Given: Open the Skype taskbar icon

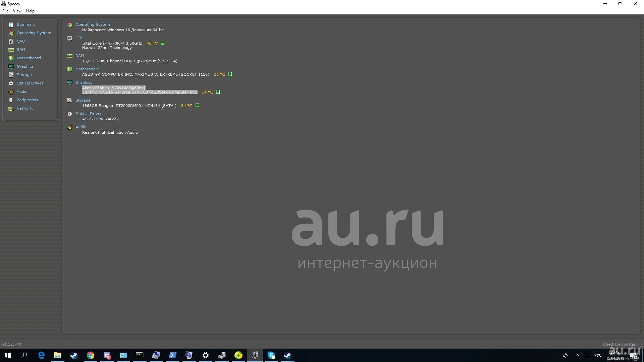Looking at the screenshot, I should tap(271, 355).
